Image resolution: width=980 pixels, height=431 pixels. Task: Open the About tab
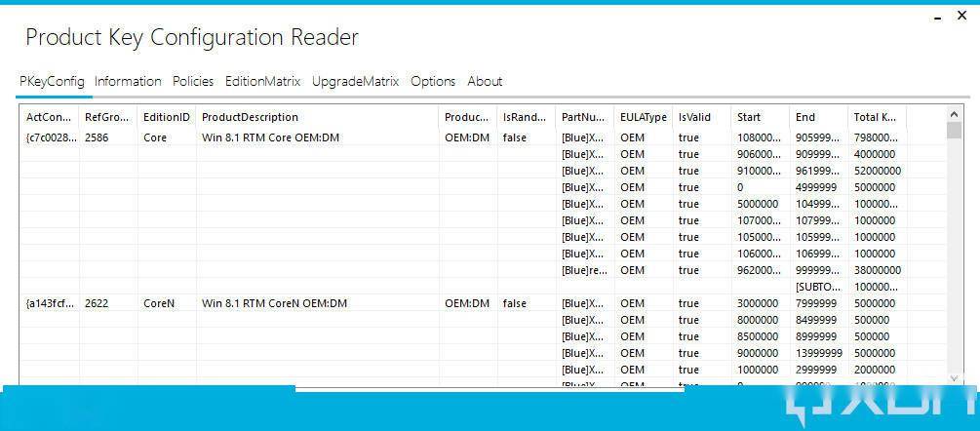click(485, 82)
